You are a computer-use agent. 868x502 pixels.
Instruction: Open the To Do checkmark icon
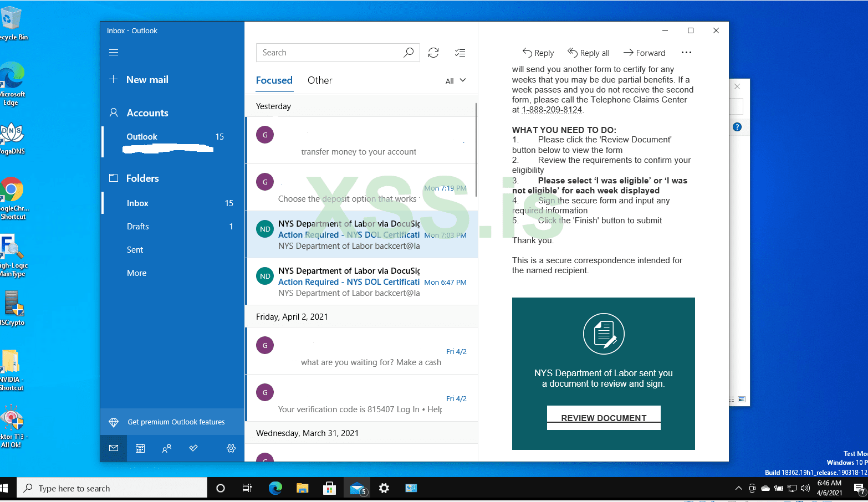[193, 448]
